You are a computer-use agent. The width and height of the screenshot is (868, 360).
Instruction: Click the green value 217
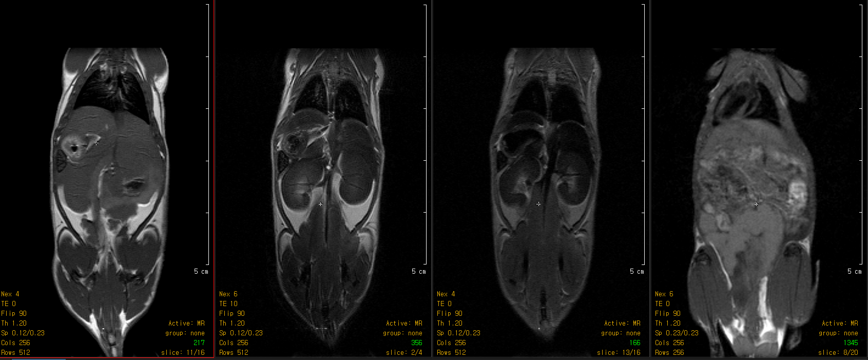tap(199, 343)
